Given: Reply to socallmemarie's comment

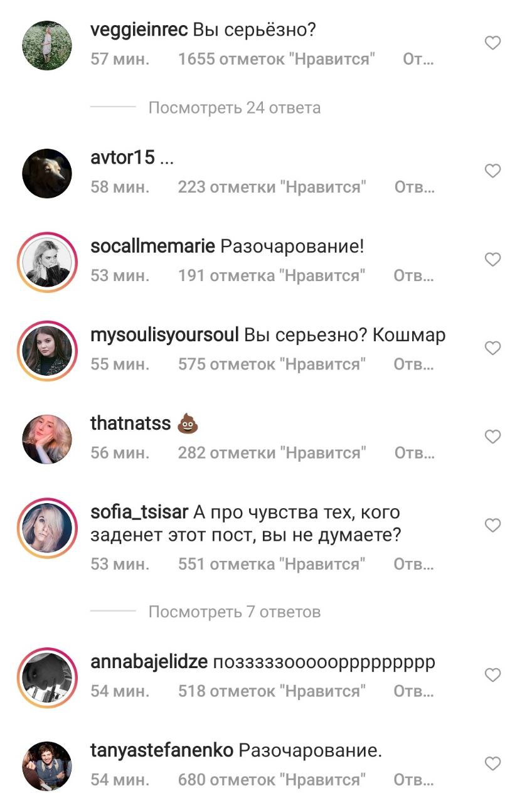Looking at the screenshot, I should click(414, 276).
